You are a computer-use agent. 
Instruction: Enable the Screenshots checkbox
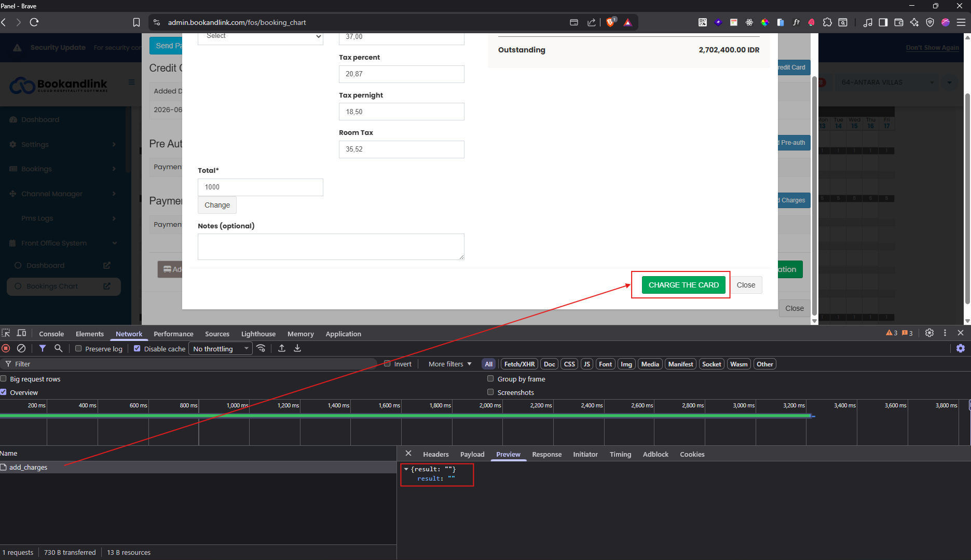click(490, 392)
